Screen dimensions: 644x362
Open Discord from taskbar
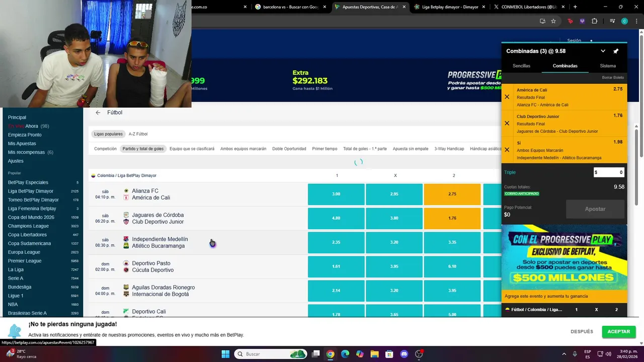tap(404, 354)
